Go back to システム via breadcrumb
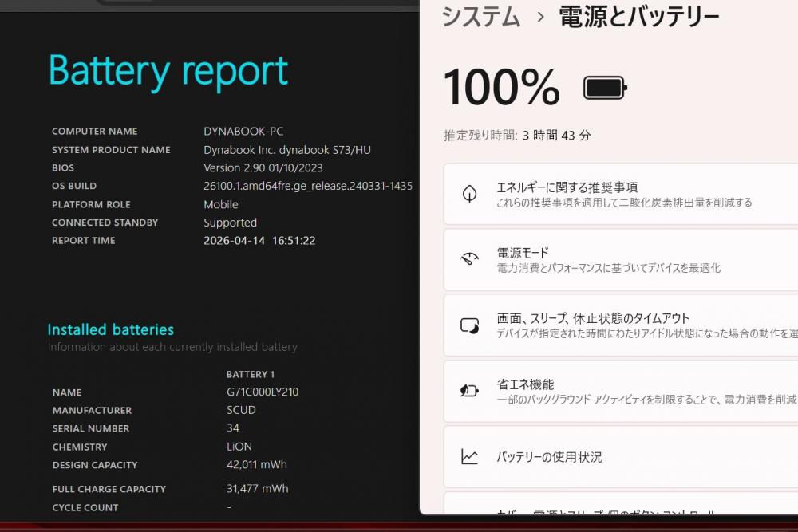The height and width of the screenshot is (532, 798). pyautogui.click(x=480, y=17)
